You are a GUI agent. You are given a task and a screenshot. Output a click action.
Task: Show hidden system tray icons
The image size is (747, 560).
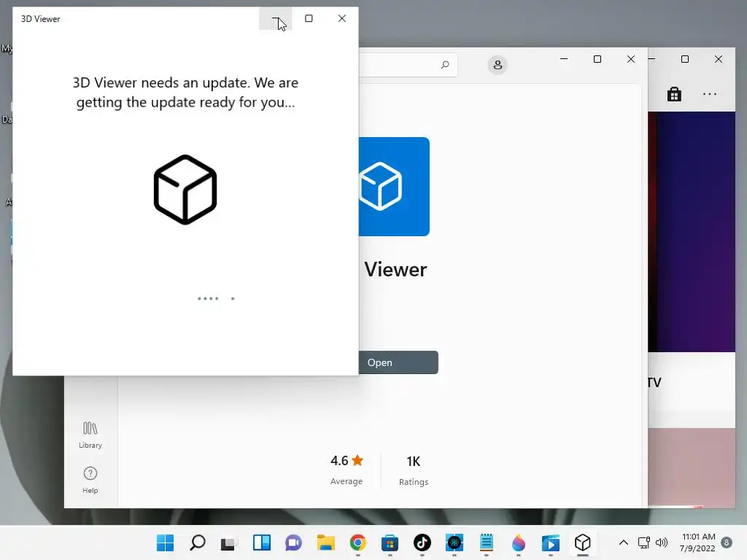pos(623,542)
